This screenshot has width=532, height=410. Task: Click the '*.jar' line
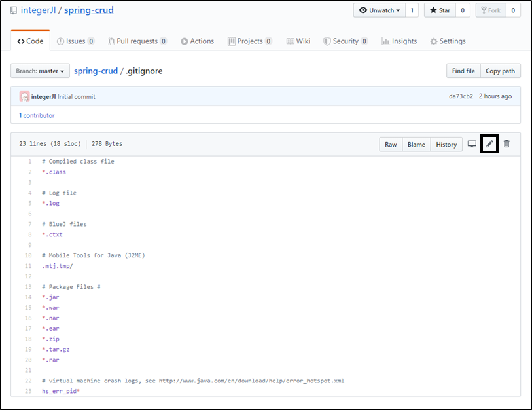pos(50,297)
